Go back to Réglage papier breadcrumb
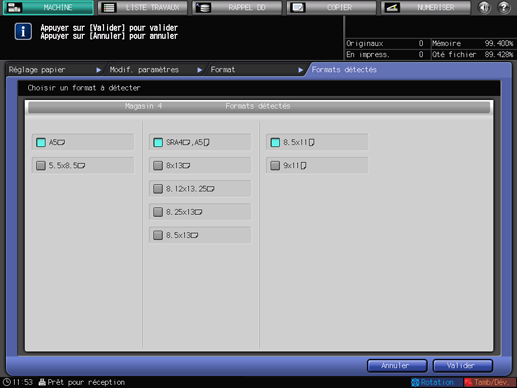517x388 pixels. tap(37, 70)
